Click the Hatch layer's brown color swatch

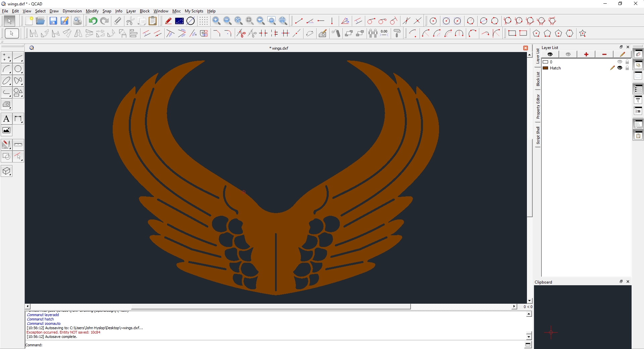pyautogui.click(x=546, y=68)
